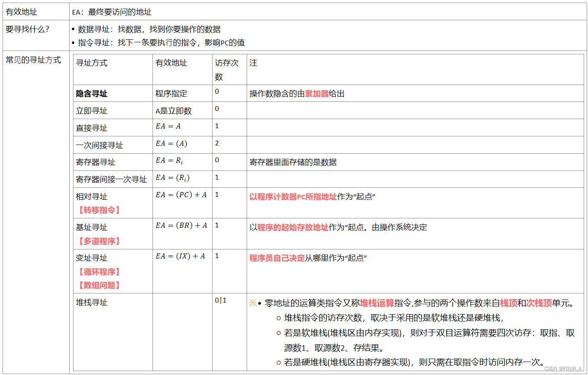The height and width of the screenshot is (375, 588).
Task: Click the line starting "零地址的运算类指令"
Action: coord(419,303)
